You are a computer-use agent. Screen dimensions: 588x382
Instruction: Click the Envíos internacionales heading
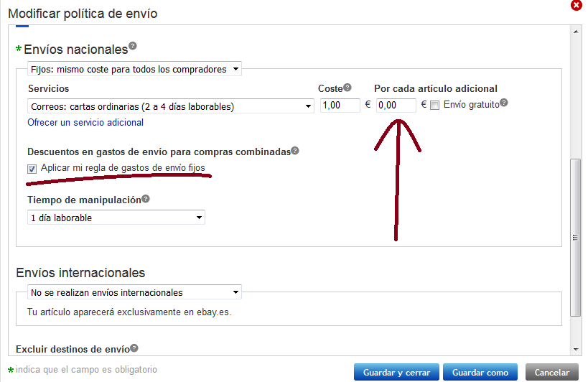click(x=80, y=273)
